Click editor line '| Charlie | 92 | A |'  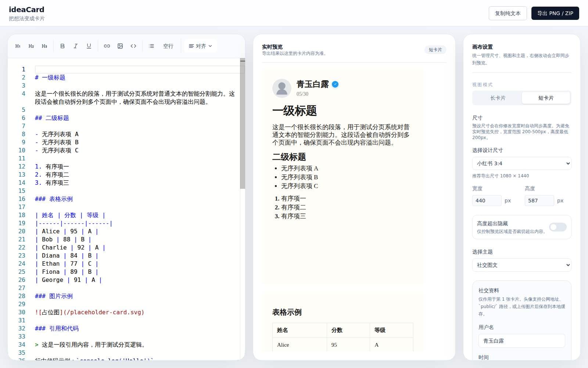(x=70, y=247)
